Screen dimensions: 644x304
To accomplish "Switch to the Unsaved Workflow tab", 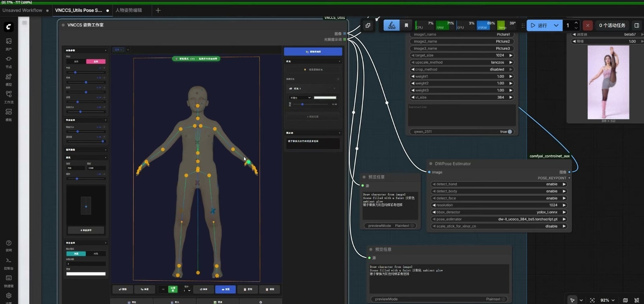I will [22, 10].
